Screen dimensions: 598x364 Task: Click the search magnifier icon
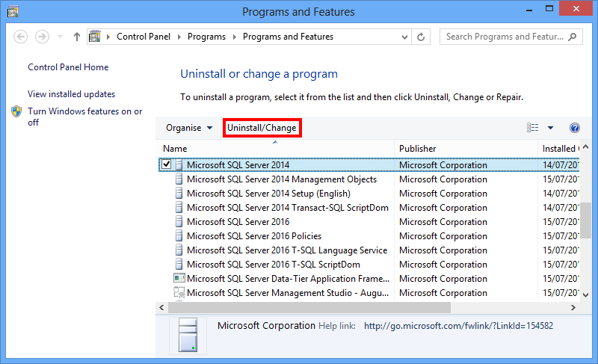(x=572, y=37)
